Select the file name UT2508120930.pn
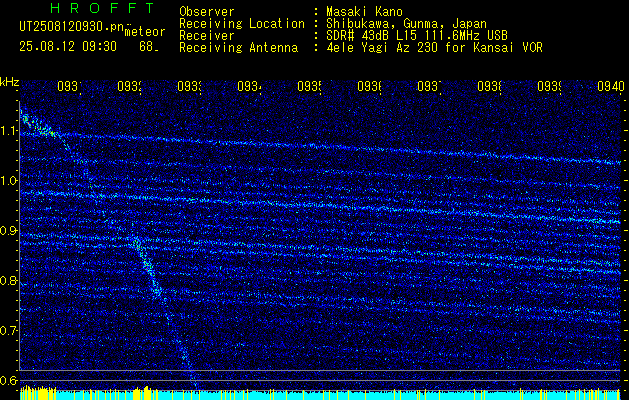The image size is (629, 400). 71,26
